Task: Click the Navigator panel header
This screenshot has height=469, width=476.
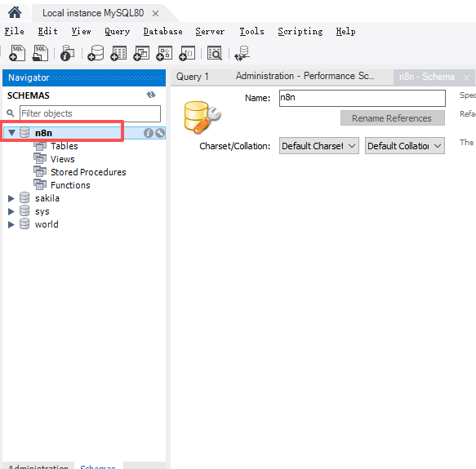Action: tap(84, 77)
